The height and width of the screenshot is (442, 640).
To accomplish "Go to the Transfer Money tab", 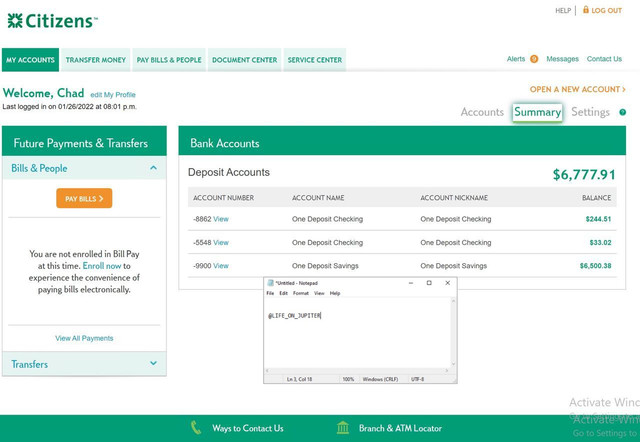I will 96,60.
